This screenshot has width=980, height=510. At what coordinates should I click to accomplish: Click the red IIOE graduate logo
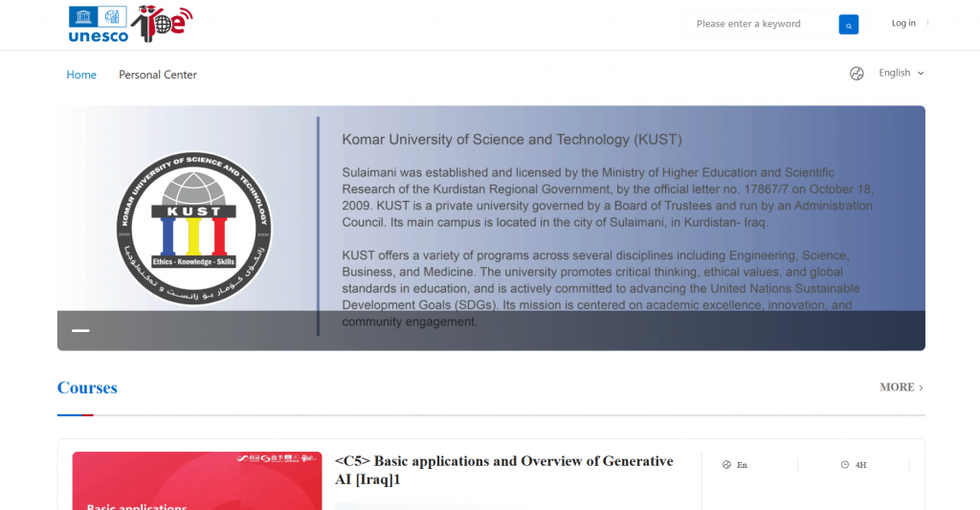162,23
